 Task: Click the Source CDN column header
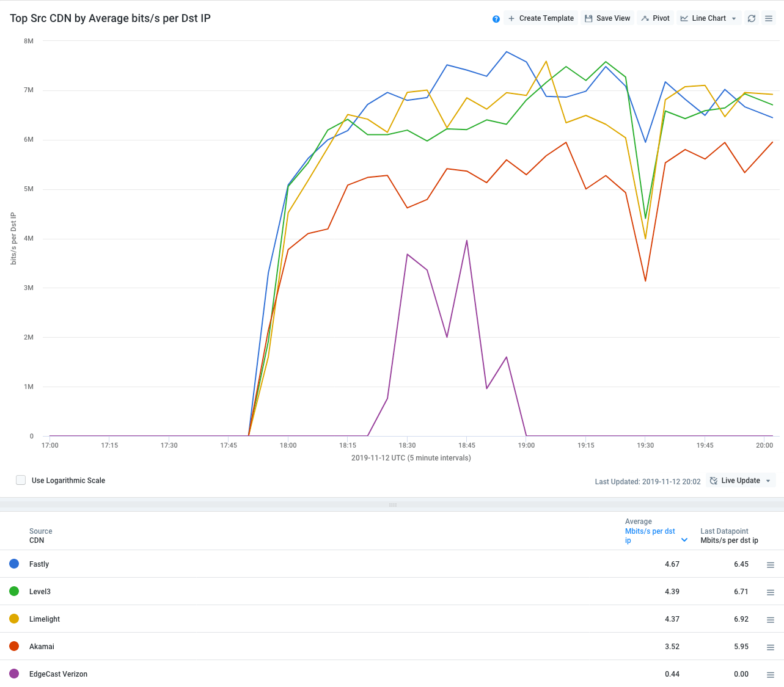tap(41, 536)
